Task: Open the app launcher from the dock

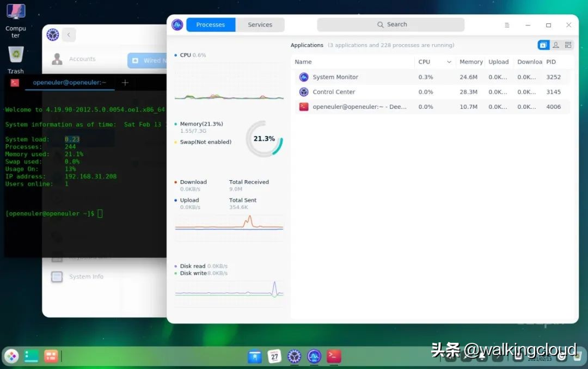Action: [x=11, y=355]
